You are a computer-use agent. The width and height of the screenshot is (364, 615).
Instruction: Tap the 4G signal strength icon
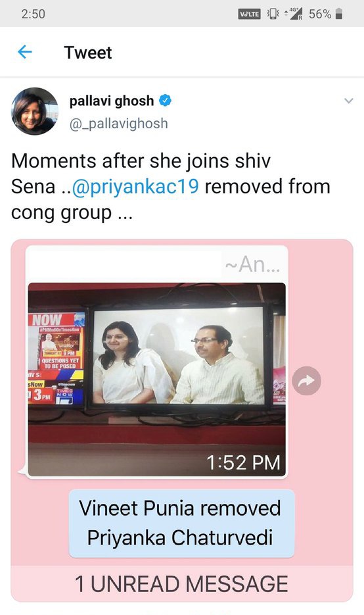[294, 14]
